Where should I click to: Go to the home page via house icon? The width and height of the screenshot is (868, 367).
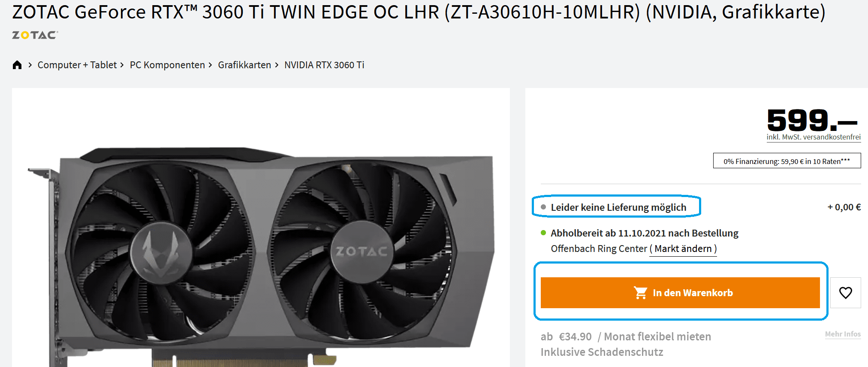click(17, 65)
